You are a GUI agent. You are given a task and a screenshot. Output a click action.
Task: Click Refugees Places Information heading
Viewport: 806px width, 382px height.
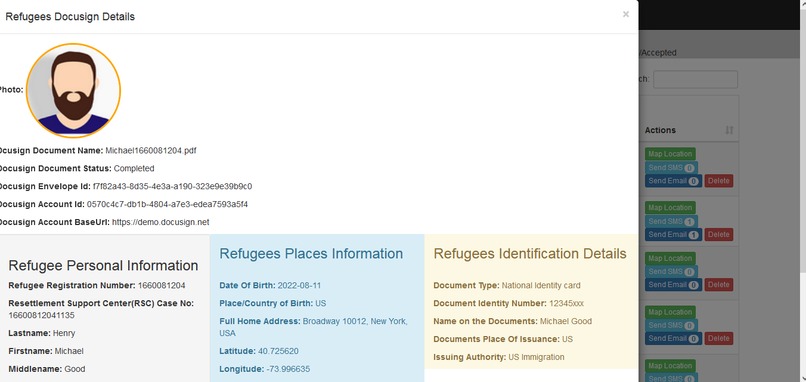(x=311, y=253)
